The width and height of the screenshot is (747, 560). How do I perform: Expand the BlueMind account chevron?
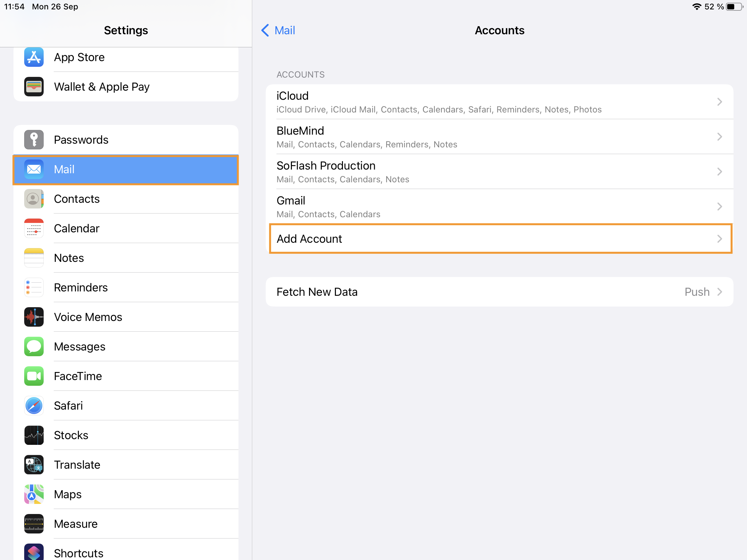[x=719, y=136]
